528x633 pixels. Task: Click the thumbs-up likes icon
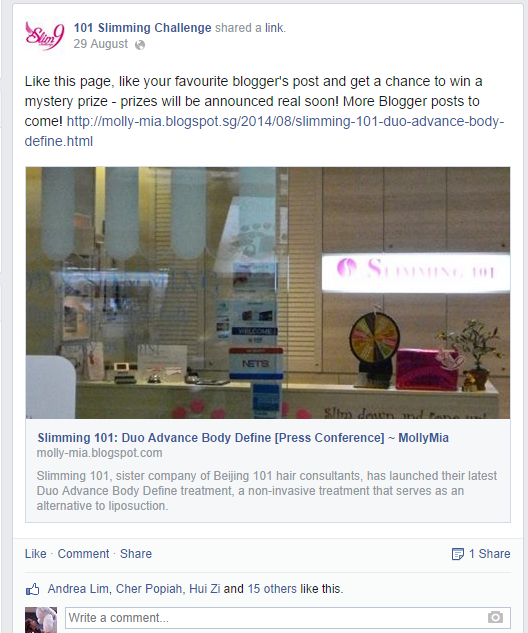click(33, 589)
